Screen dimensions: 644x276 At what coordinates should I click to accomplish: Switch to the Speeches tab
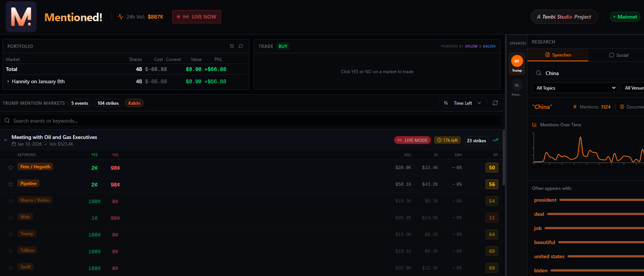[558, 55]
